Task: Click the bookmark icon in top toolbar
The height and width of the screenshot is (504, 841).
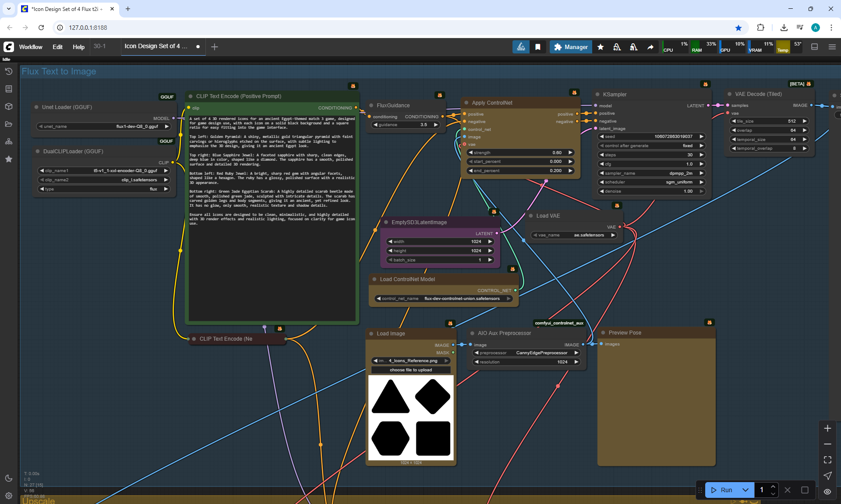Action: click(x=537, y=47)
